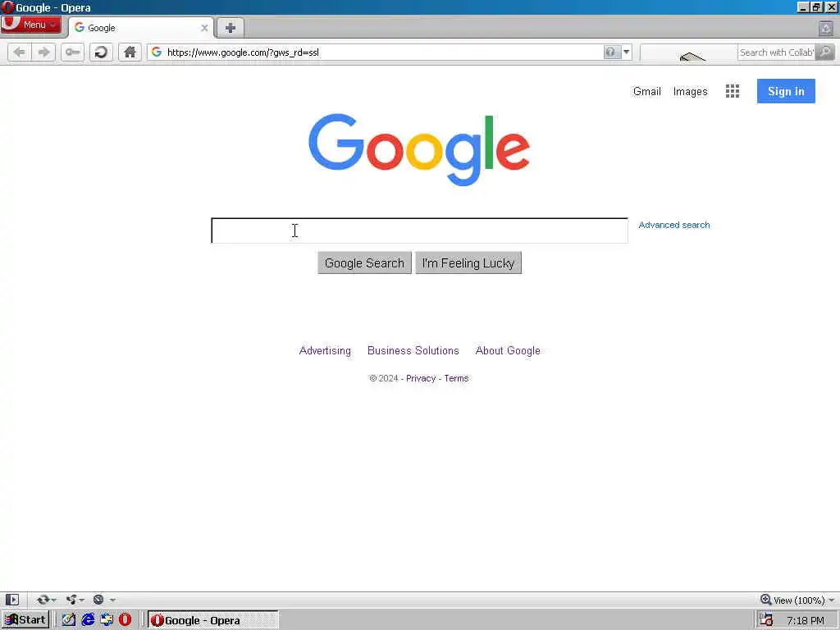Open Business Solutions link
840x630 pixels.
tap(413, 351)
